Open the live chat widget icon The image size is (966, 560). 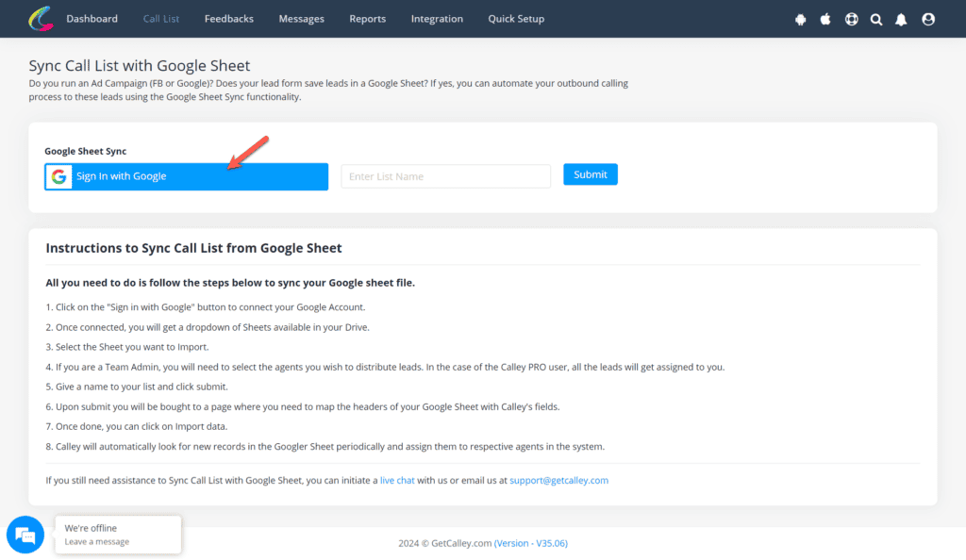(x=25, y=535)
